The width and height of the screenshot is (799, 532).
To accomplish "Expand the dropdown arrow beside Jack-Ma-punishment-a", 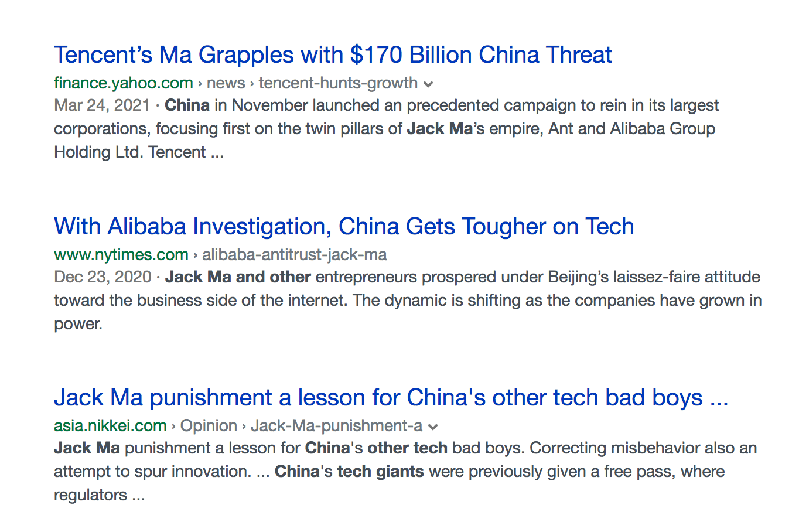I will [433, 427].
